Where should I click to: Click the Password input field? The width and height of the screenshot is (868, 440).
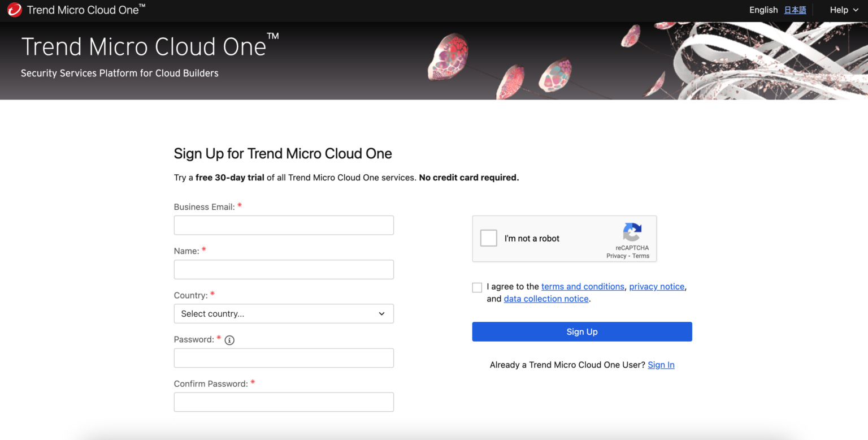coord(284,357)
